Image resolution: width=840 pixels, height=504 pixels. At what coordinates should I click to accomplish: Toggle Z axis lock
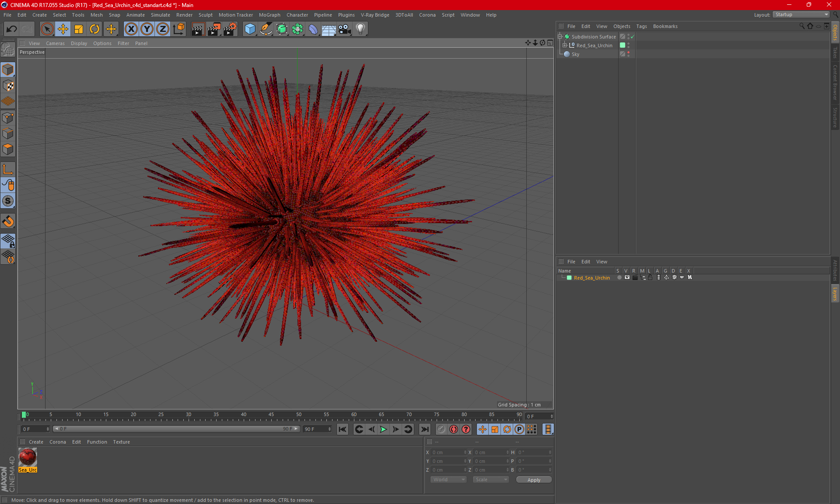point(163,29)
